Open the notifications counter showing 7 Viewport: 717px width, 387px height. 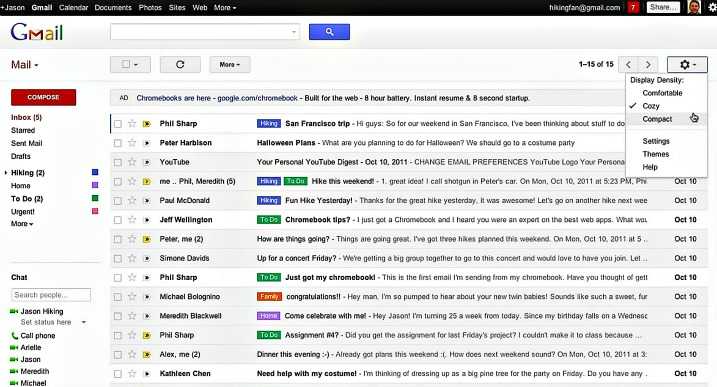pyautogui.click(x=633, y=7)
